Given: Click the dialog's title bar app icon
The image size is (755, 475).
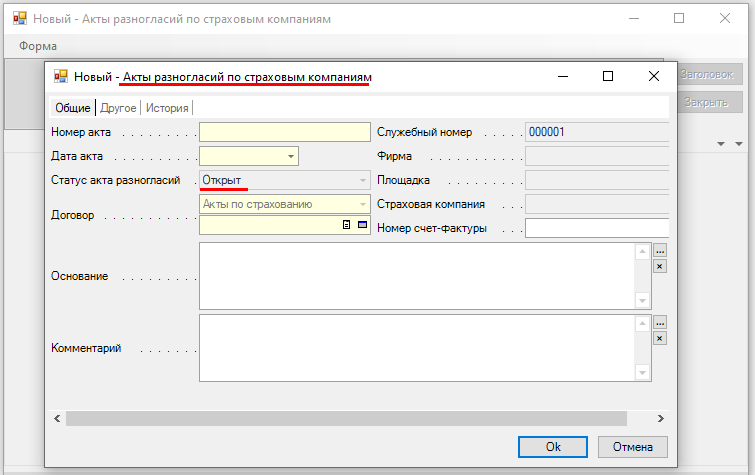Looking at the screenshot, I should [x=61, y=76].
